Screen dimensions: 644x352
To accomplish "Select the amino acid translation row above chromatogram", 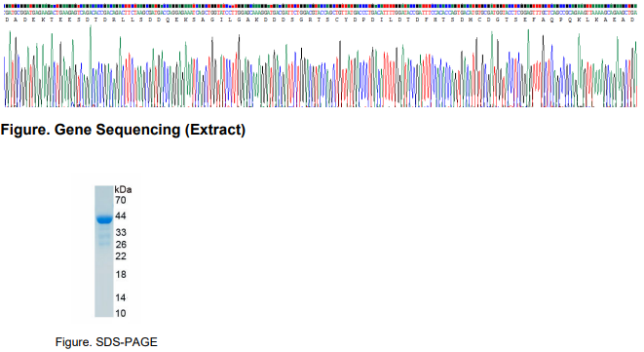I will (x=321, y=20).
